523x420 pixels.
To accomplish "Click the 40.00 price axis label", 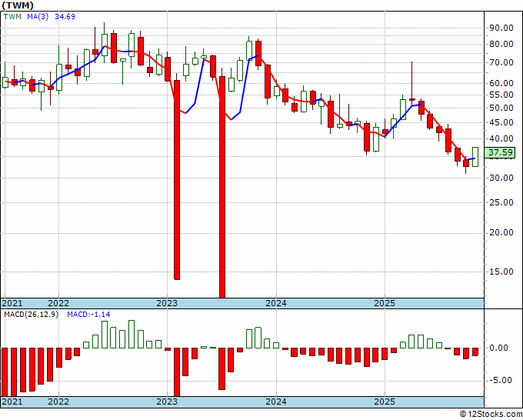I will click(501, 138).
